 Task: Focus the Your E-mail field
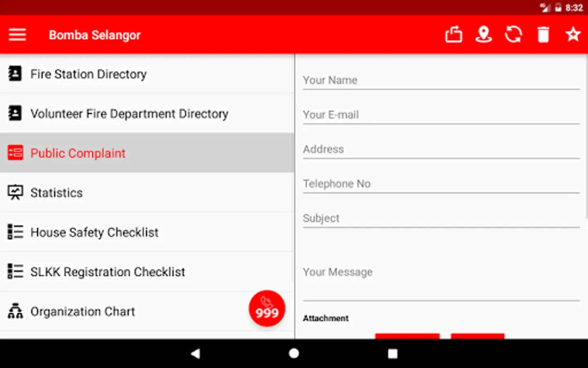tap(441, 114)
